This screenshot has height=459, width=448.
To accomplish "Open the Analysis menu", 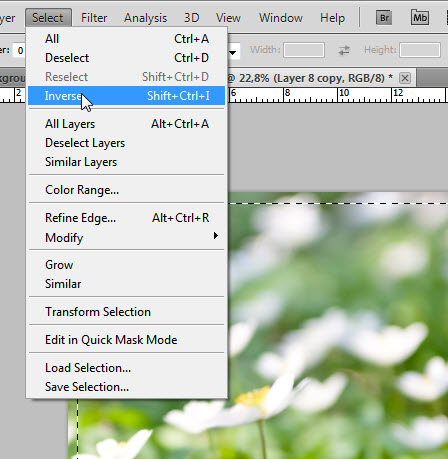I will click(145, 18).
